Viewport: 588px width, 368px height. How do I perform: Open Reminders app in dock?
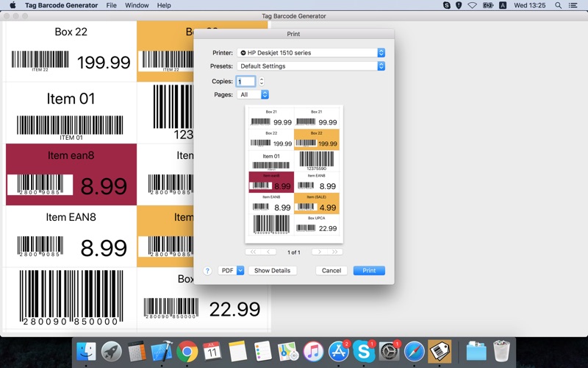(262, 352)
